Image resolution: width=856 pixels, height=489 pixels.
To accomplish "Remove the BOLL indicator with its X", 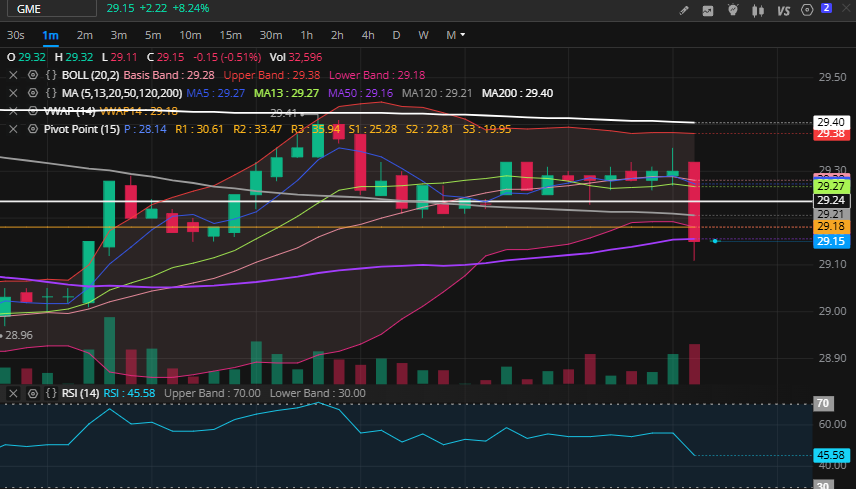I will (x=14, y=75).
